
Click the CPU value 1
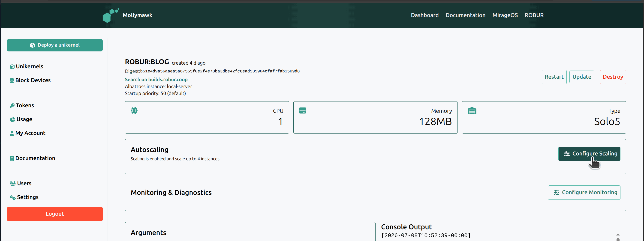click(x=280, y=122)
